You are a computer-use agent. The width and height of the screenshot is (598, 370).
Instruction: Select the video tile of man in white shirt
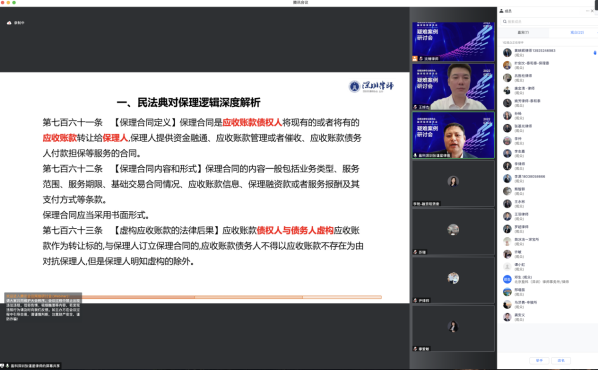(453, 87)
